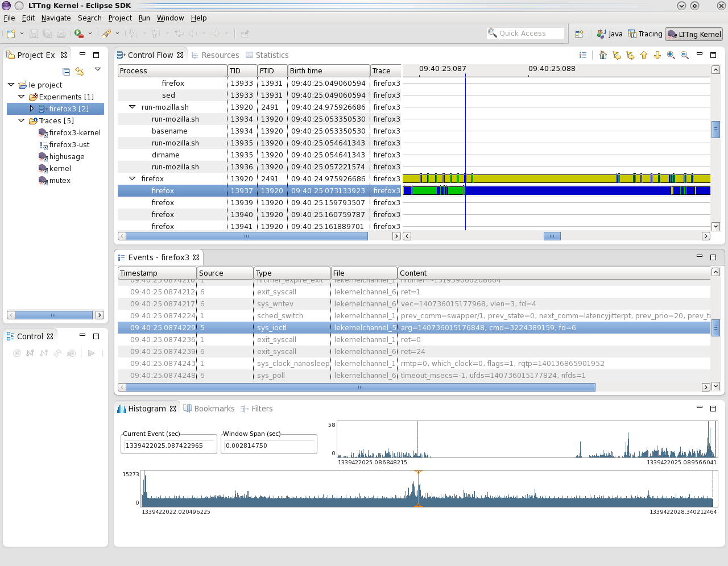Reset time scale with the home icon
The width and height of the screenshot is (728, 566).
(x=603, y=55)
